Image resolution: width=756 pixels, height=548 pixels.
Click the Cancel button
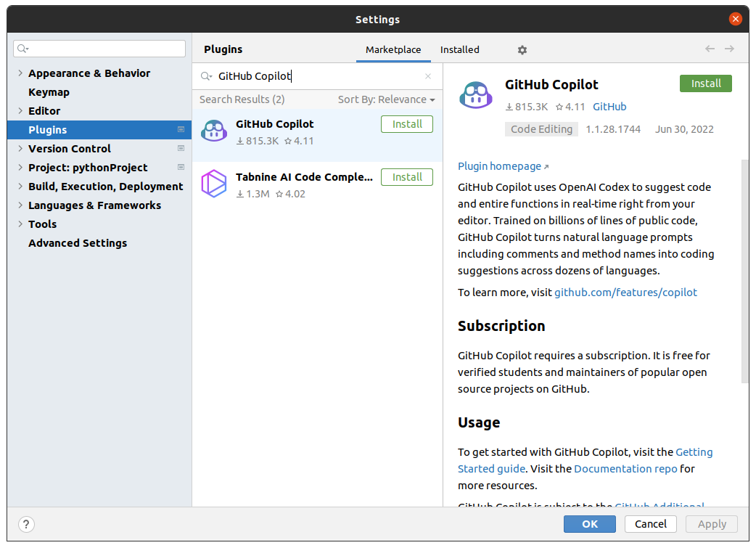(x=650, y=523)
